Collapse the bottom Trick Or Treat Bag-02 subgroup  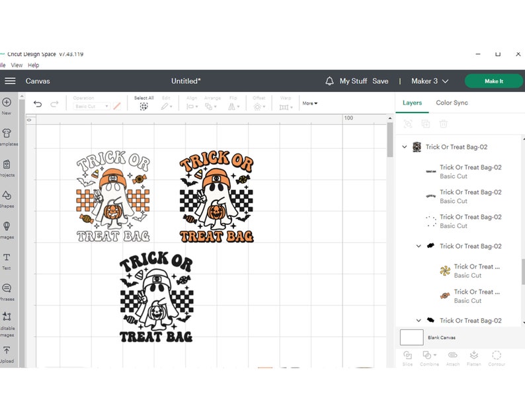[419, 320]
